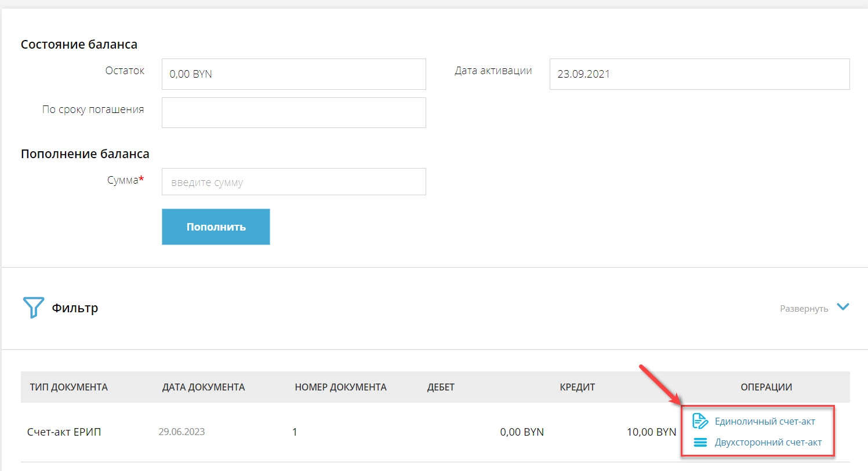Click the ДАТА ДОКУМЕНТА column header

point(204,387)
